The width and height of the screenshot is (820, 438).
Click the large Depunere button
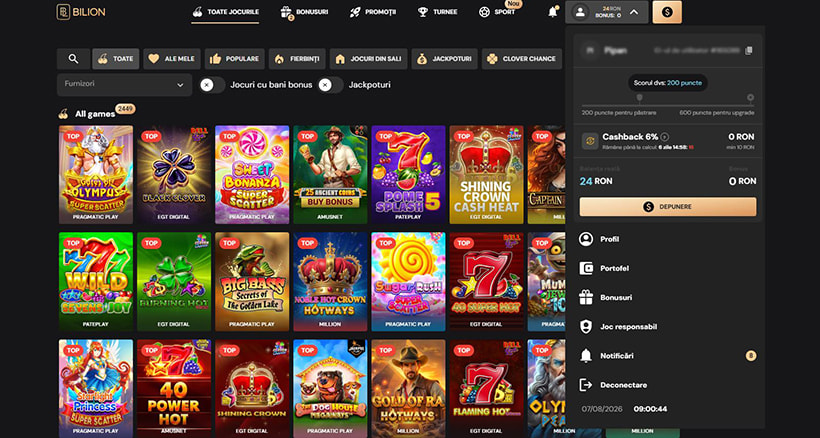point(668,207)
